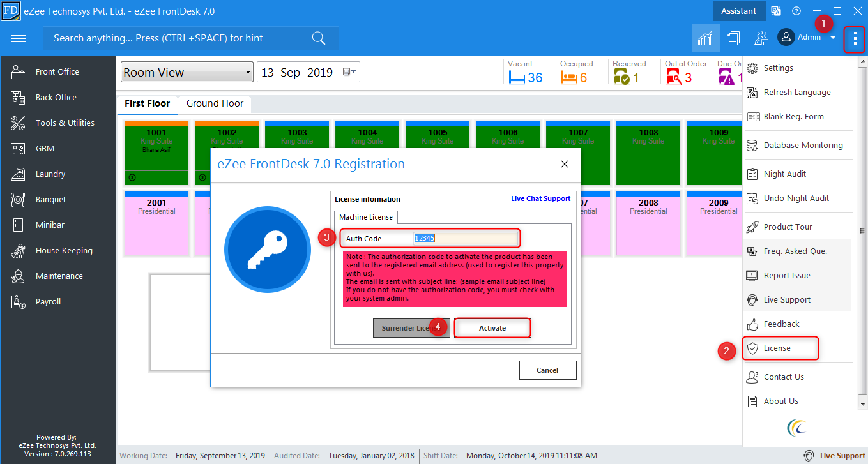
Task: Open License menu item
Action: (780, 348)
